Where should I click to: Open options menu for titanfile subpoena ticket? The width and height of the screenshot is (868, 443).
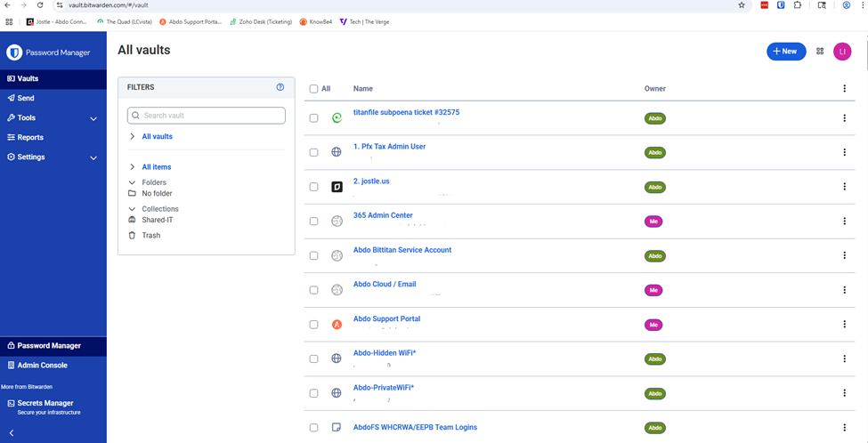coord(844,117)
